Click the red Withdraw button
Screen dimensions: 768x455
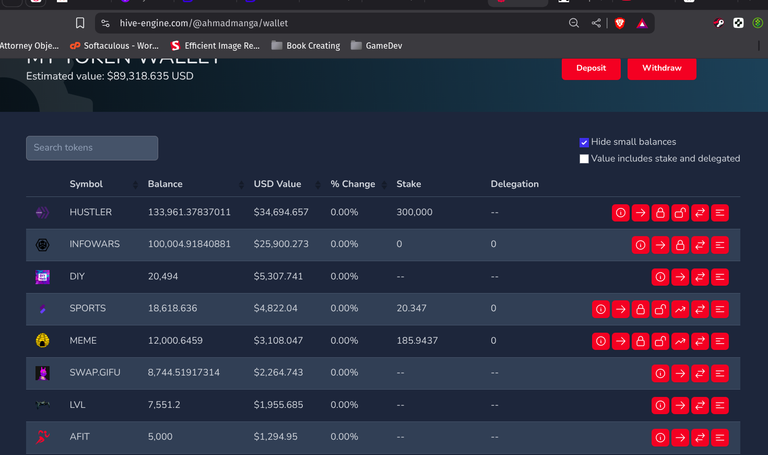662,68
